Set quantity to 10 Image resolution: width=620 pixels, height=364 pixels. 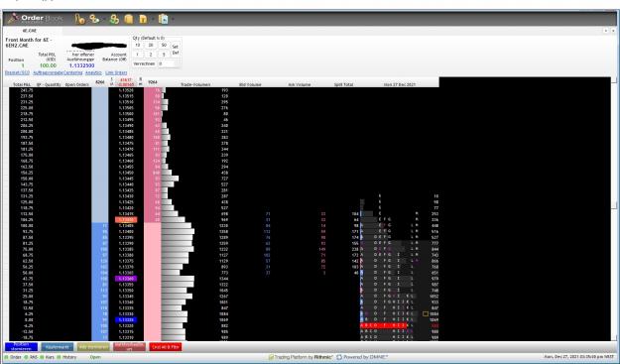(137, 45)
